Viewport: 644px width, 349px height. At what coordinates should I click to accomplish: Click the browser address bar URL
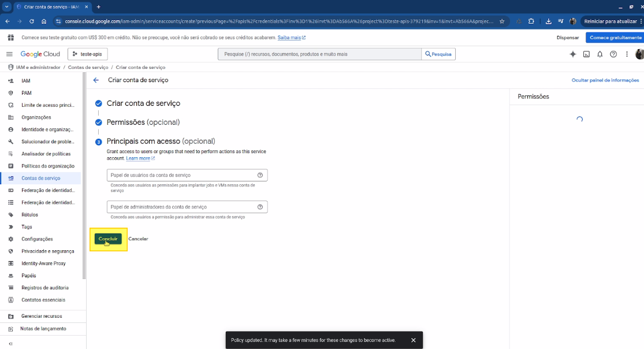pyautogui.click(x=279, y=21)
